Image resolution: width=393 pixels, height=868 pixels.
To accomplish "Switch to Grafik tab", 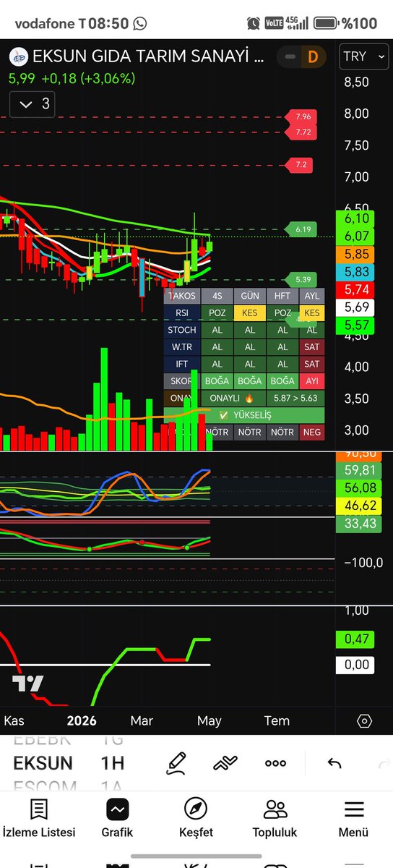I will (117, 819).
